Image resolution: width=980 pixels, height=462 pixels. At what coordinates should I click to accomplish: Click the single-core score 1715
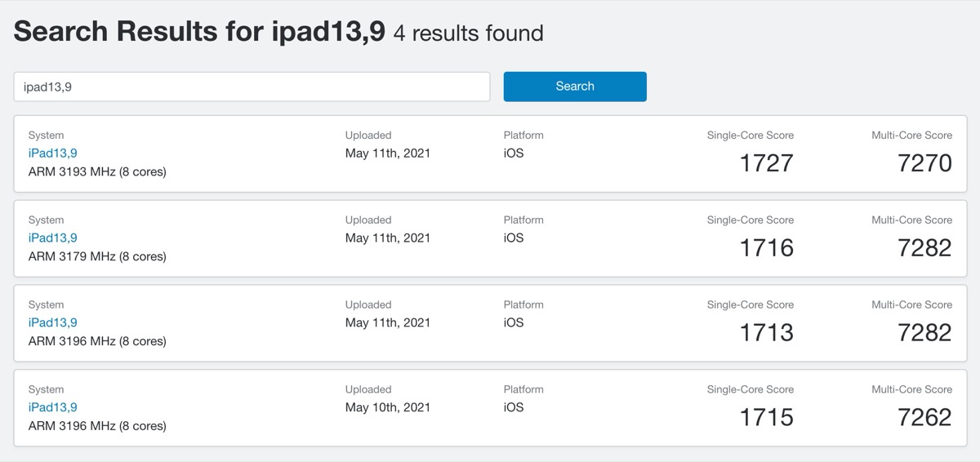pos(766,418)
